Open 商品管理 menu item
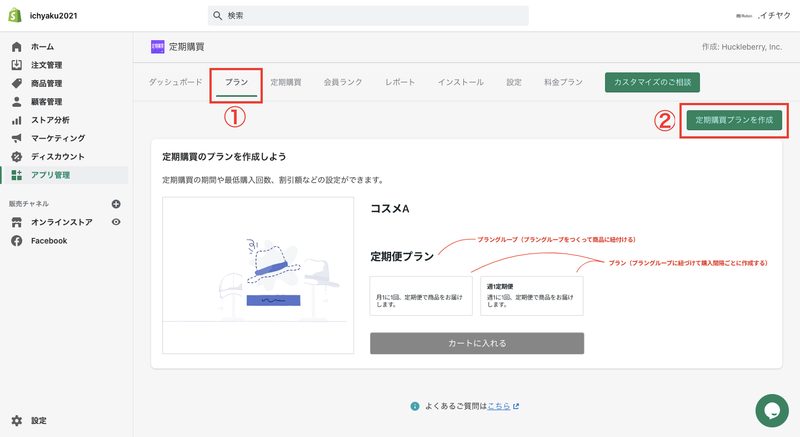The width and height of the screenshot is (800, 437). point(46,84)
